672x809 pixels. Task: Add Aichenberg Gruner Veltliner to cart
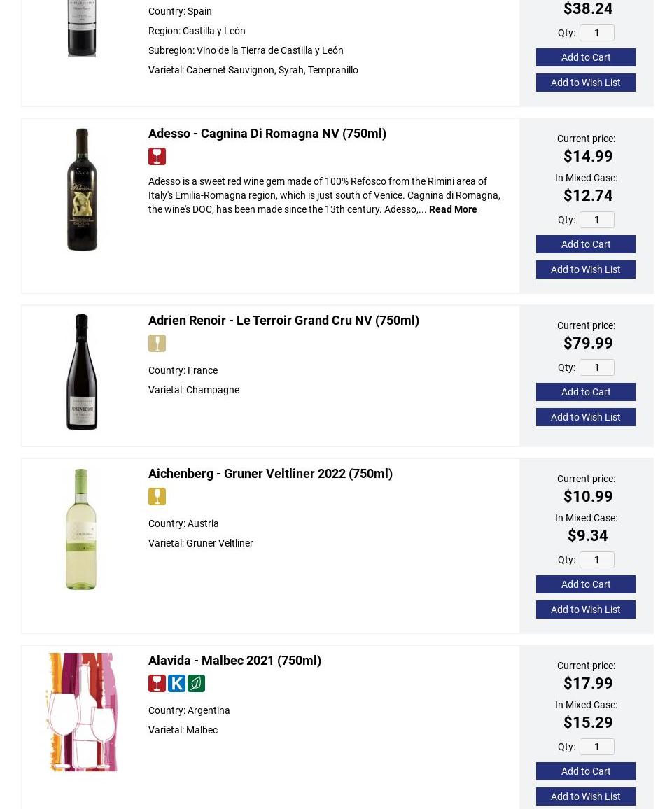click(585, 584)
